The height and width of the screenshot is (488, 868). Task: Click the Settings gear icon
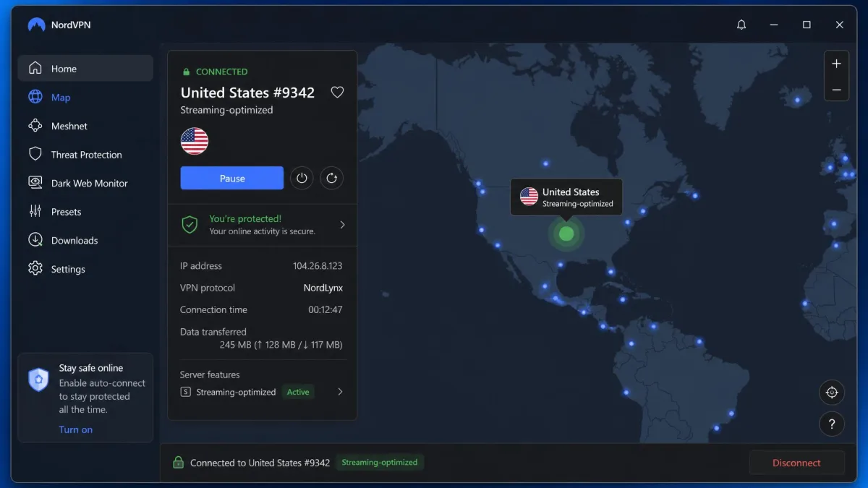(35, 268)
